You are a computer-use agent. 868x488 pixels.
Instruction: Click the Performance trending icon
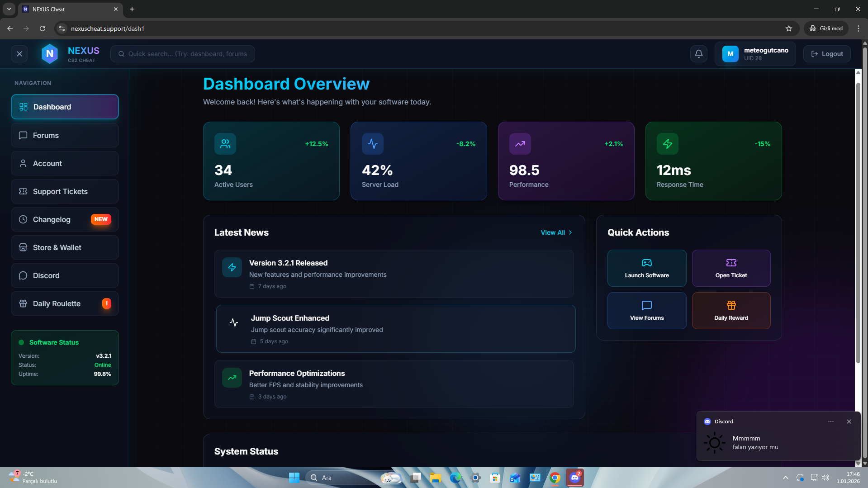pos(520,144)
